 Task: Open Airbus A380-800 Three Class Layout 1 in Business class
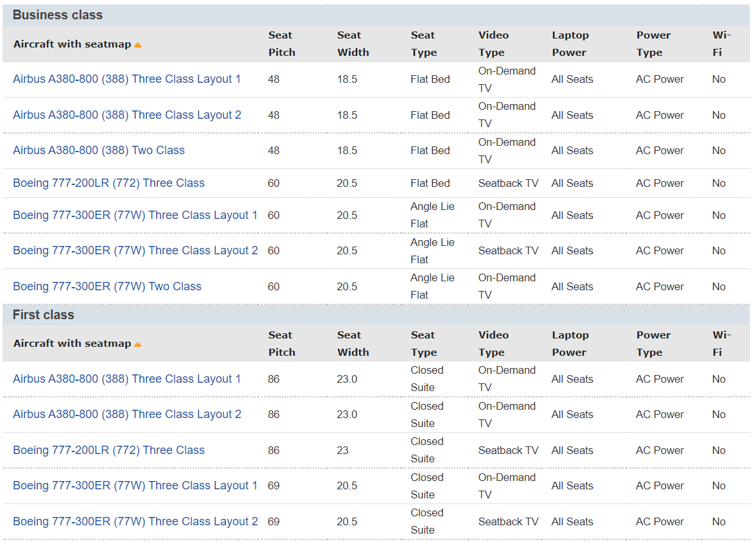[x=127, y=79]
